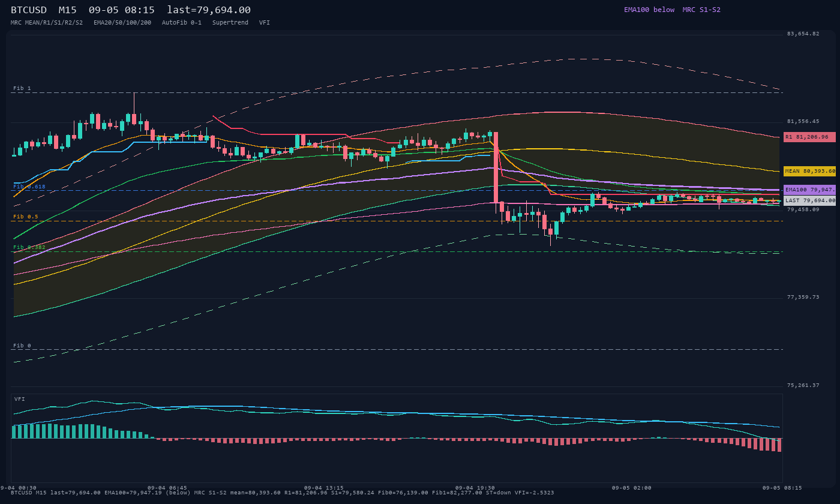Click the "EMA100 below" status text

(x=649, y=10)
